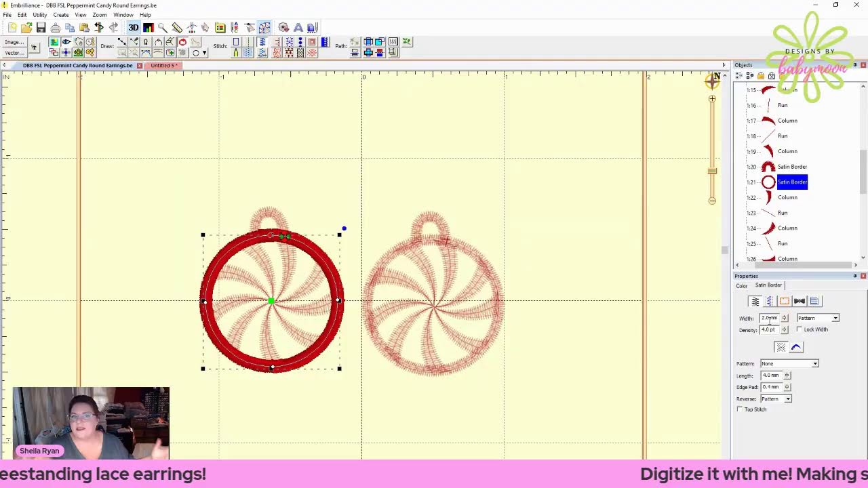
Task: Click the blue rectangle stitch icon
Action: [x=235, y=42]
